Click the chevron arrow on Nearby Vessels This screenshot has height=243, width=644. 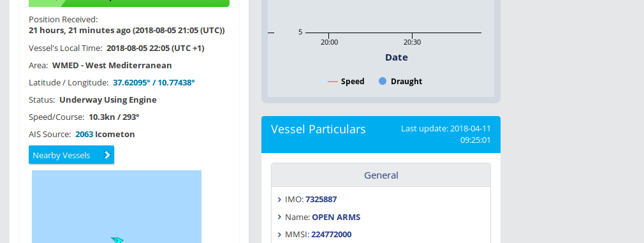click(107, 155)
